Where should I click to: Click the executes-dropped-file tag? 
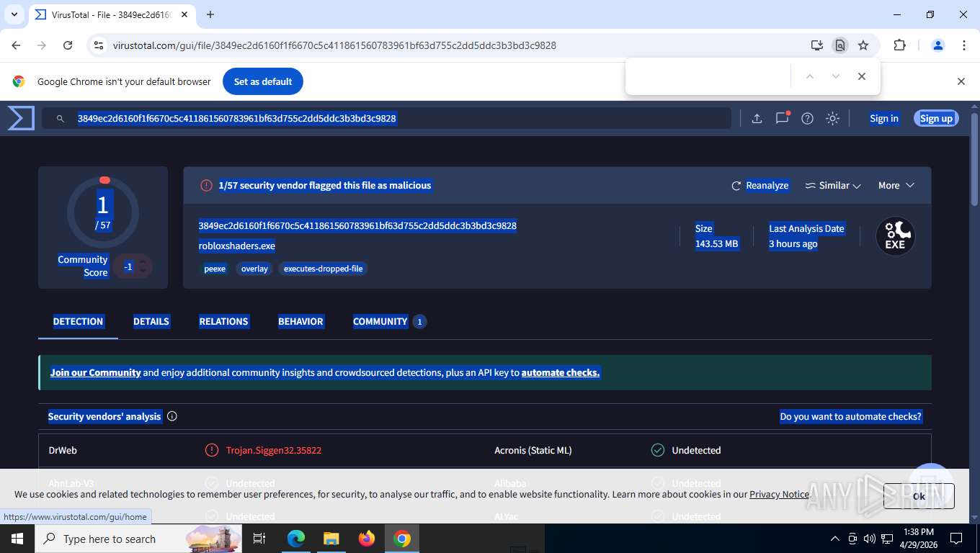point(323,269)
